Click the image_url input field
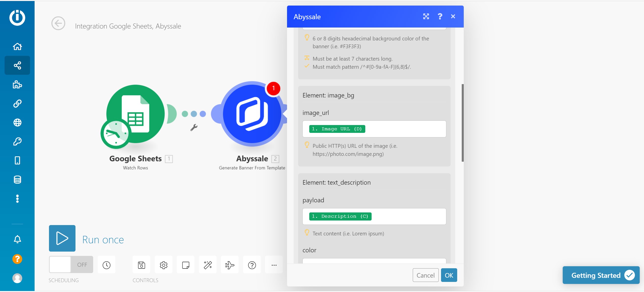The image size is (644, 292). click(374, 129)
